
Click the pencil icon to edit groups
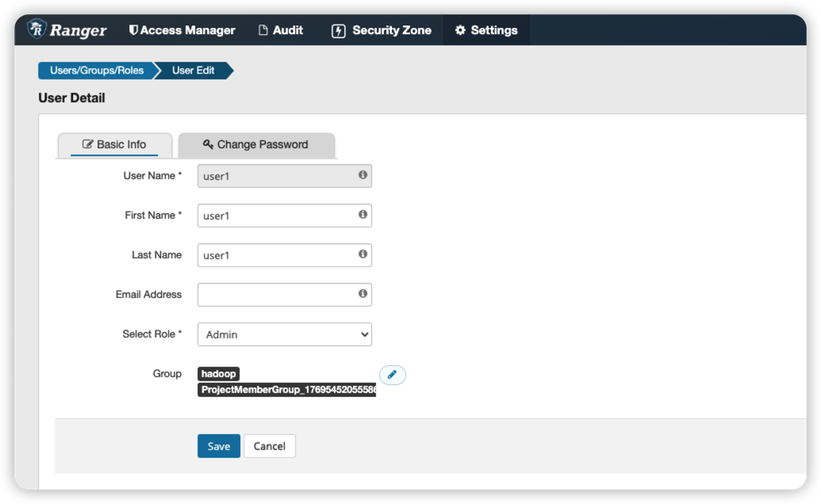pos(392,375)
